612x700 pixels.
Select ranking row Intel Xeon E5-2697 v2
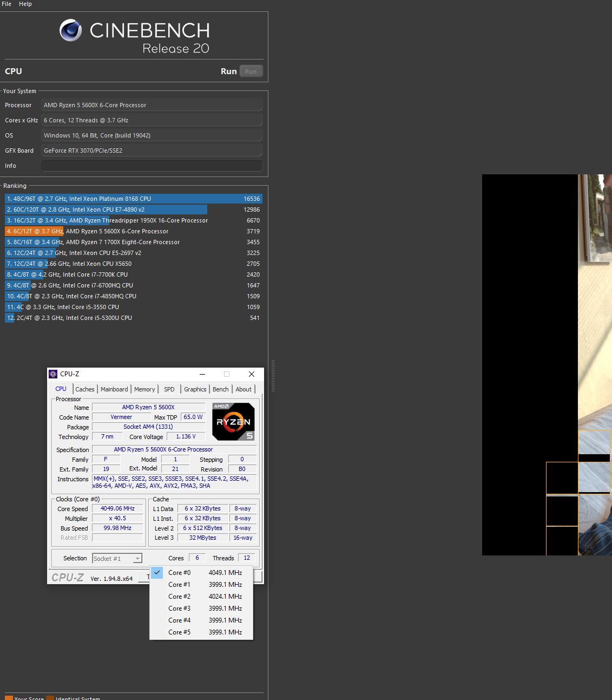click(x=134, y=253)
